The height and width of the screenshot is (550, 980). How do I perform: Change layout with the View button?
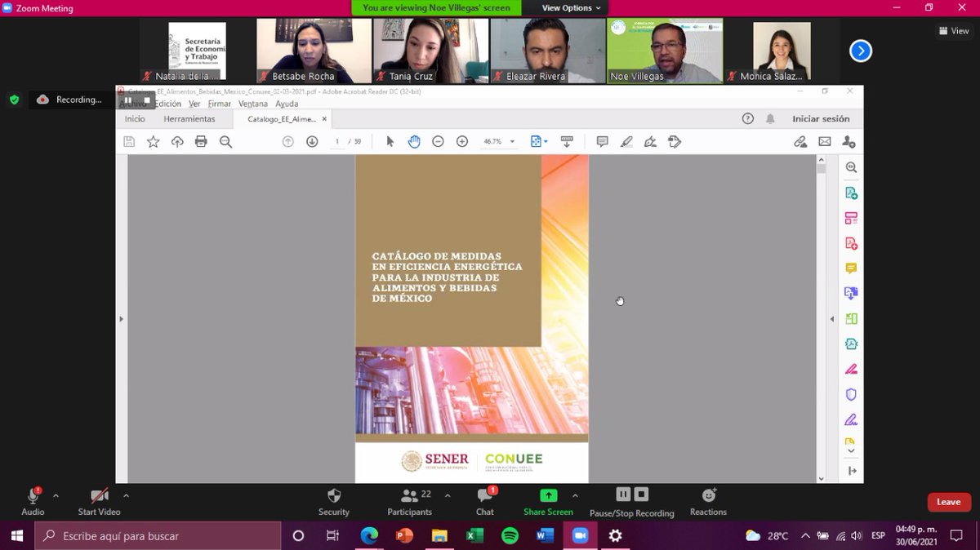954,30
